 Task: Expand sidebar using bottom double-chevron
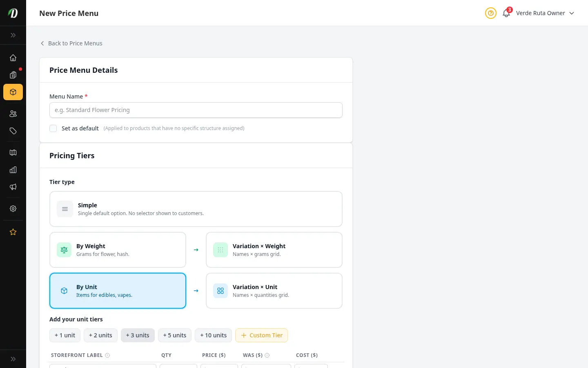[x=13, y=359]
